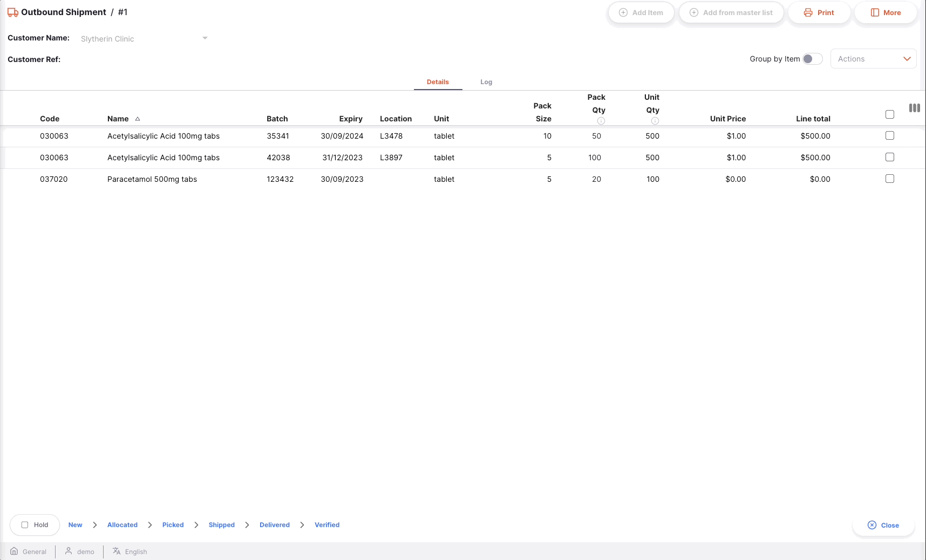The height and width of the screenshot is (560, 926).
Task: Open the Customer Name dropdown arrow
Action: tap(205, 38)
